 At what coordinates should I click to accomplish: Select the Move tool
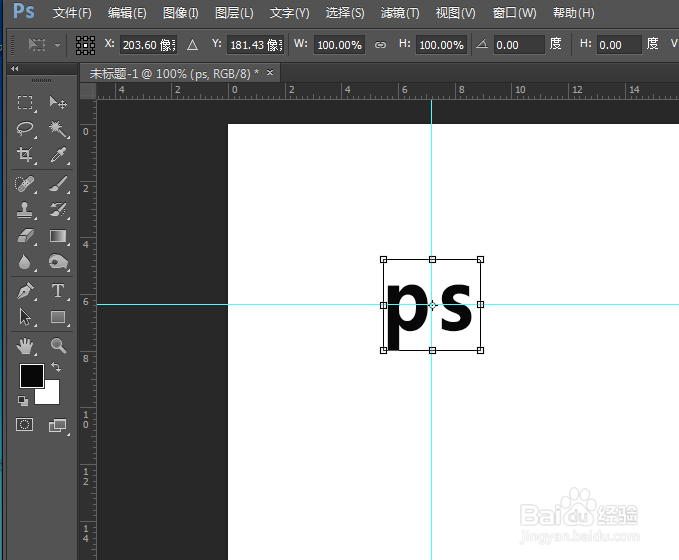click(x=58, y=103)
